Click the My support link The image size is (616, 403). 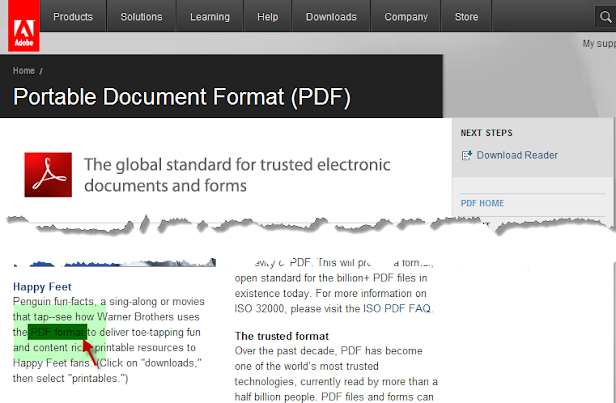pos(599,43)
